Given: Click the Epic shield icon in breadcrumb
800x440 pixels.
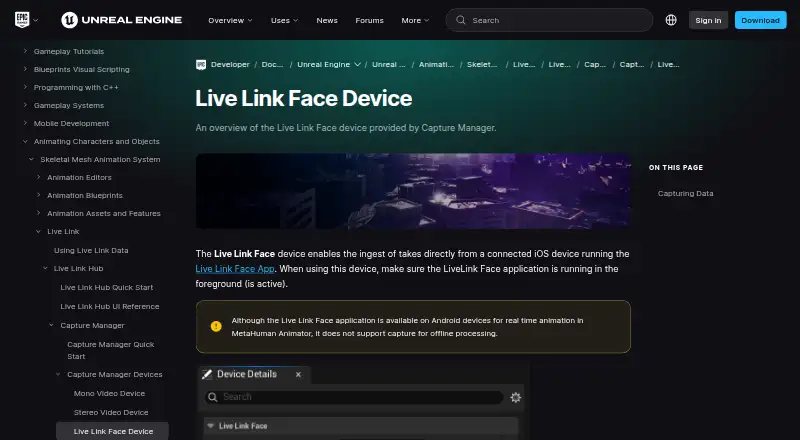Looking at the screenshot, I should point(201,64).
